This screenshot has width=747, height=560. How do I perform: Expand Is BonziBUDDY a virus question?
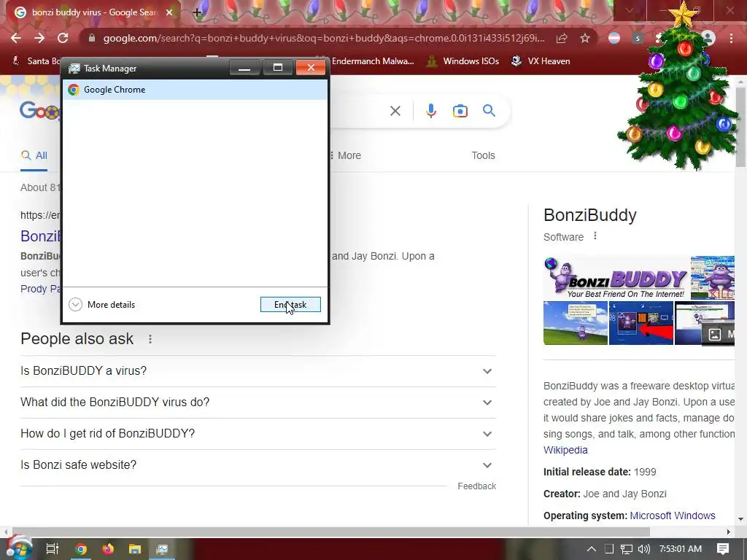(x=258, y=371)
